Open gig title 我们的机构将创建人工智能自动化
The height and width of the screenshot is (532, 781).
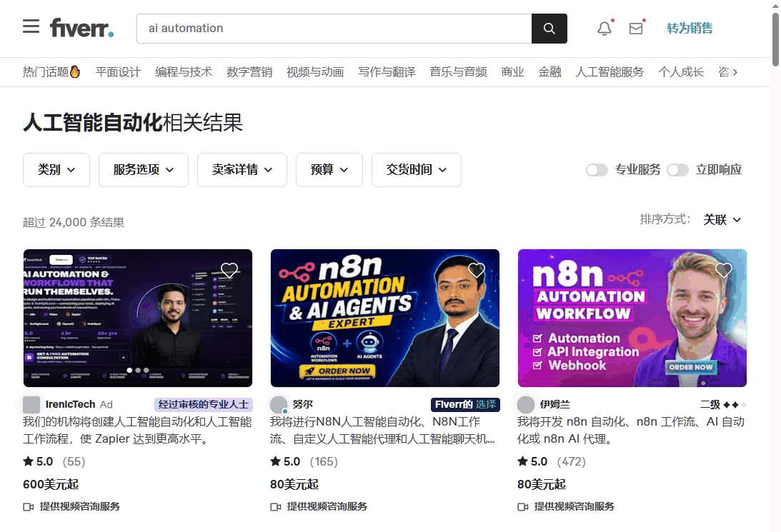(137, 431)
